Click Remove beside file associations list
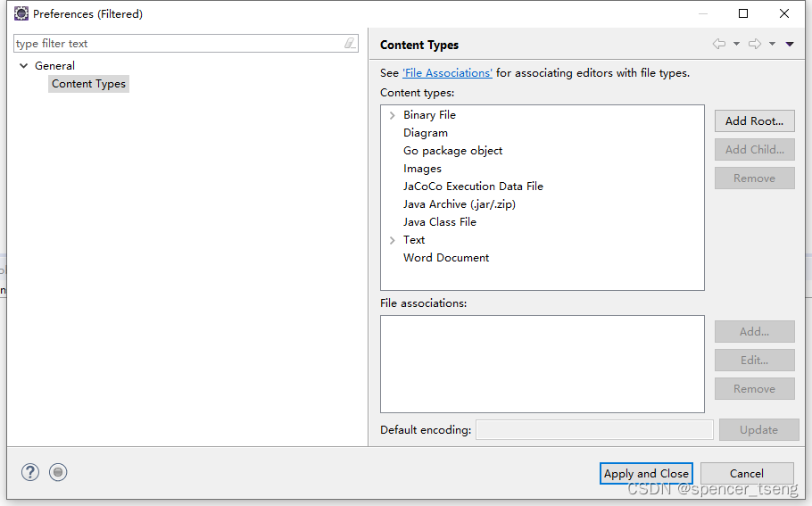 tap(755, 389)
